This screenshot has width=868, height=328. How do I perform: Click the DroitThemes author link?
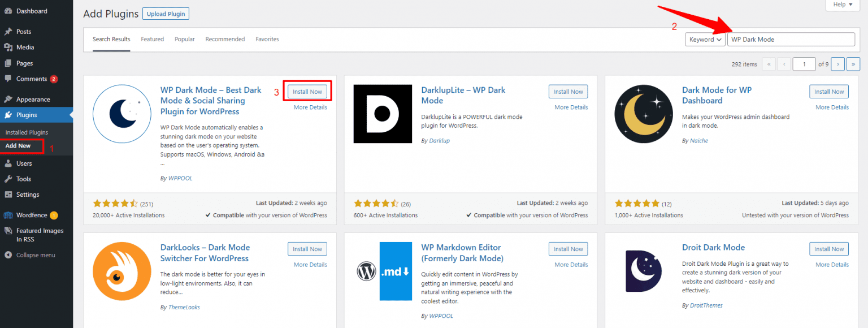[x=706, y=305]
